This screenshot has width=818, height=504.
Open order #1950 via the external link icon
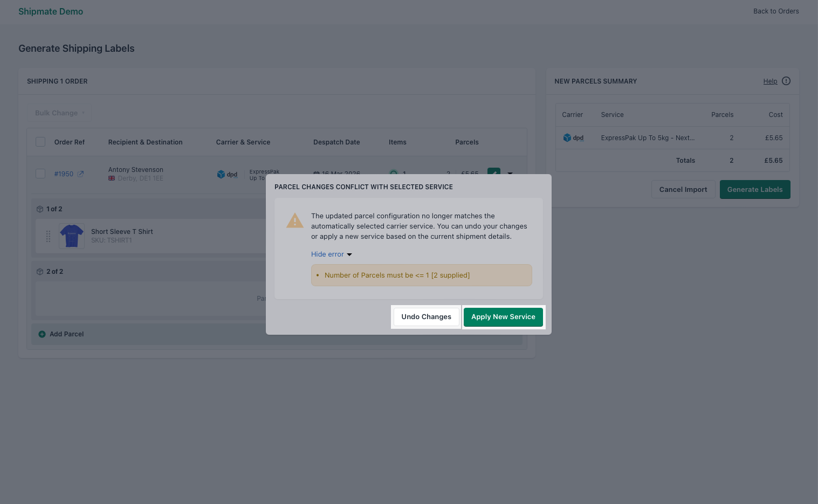point(81,174)
